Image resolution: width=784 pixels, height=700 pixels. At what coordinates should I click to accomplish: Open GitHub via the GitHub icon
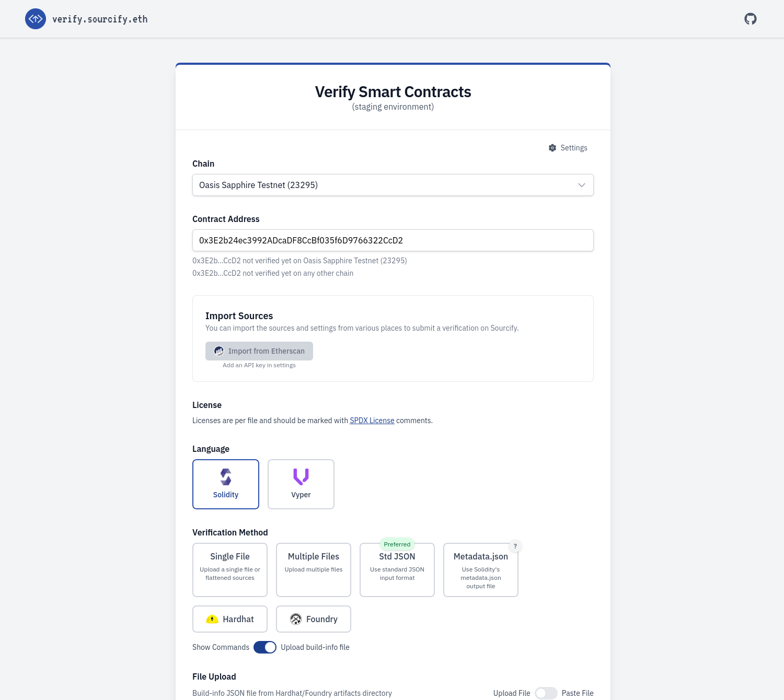coord(751,18)
